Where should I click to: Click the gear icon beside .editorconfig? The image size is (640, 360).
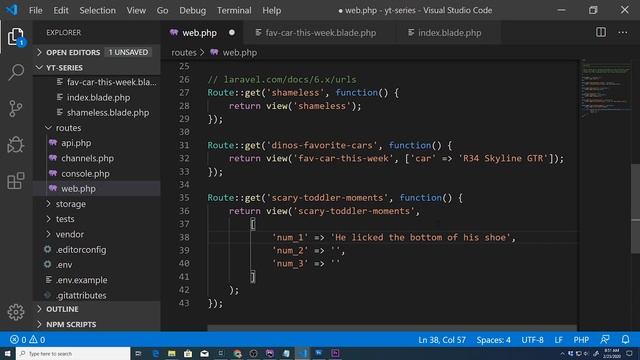(x=48, y=249)
